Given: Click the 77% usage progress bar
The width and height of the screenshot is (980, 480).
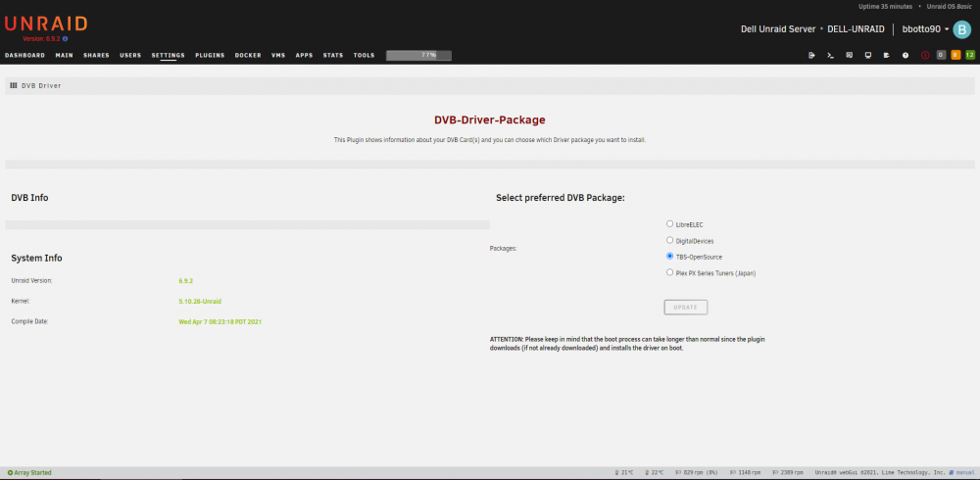Looking at the screenshot, I should point(418,55).
